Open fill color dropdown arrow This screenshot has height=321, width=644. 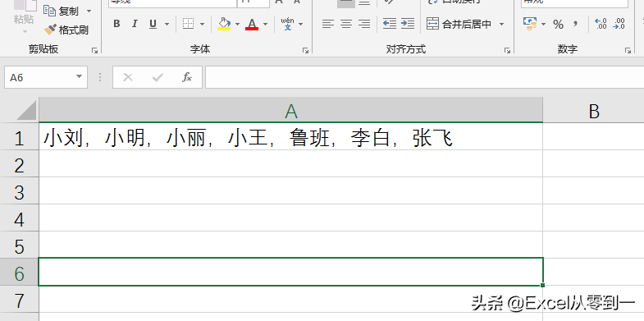click(237, 25)
